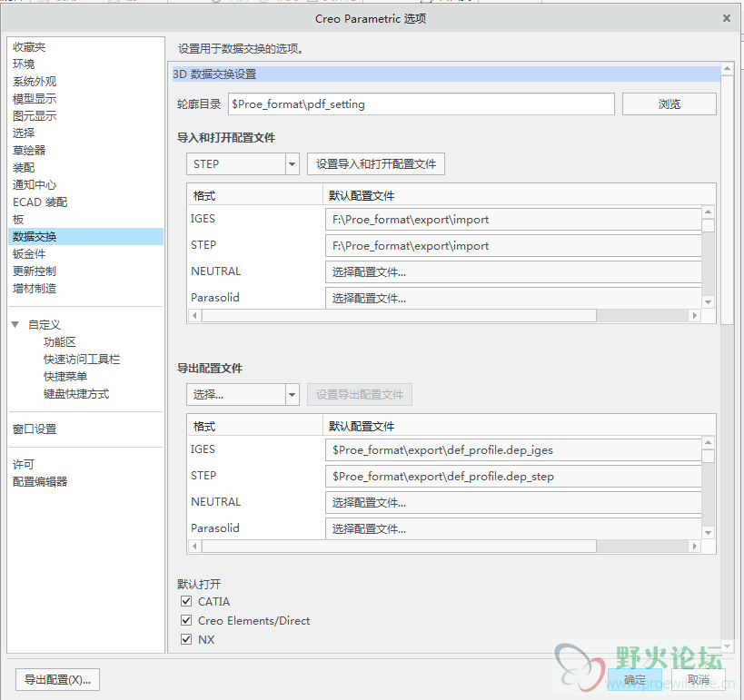Screen dimensions: 744x700
Task: Click export table scroll-right arrow
Action: [x=695, y=546]
